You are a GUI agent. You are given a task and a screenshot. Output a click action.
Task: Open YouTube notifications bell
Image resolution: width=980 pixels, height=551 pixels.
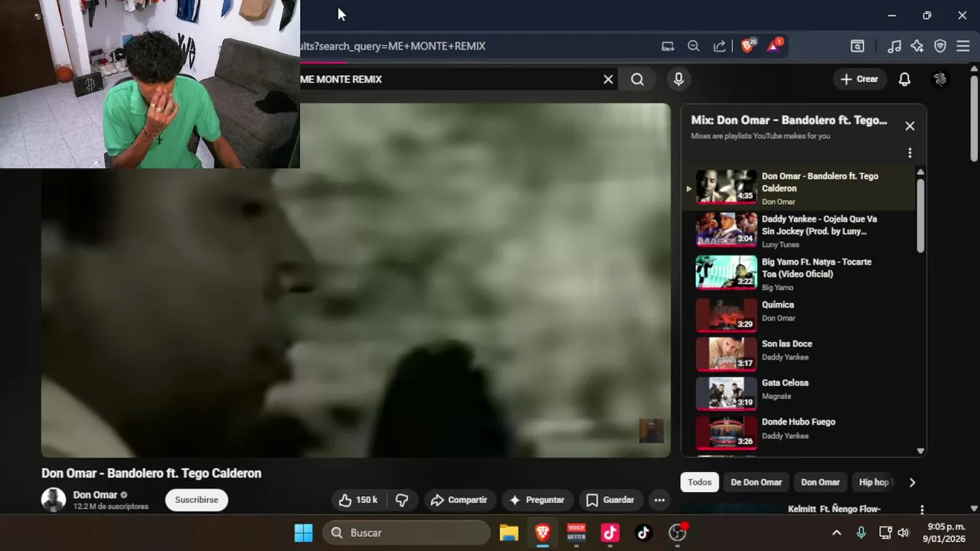point(904,79)
